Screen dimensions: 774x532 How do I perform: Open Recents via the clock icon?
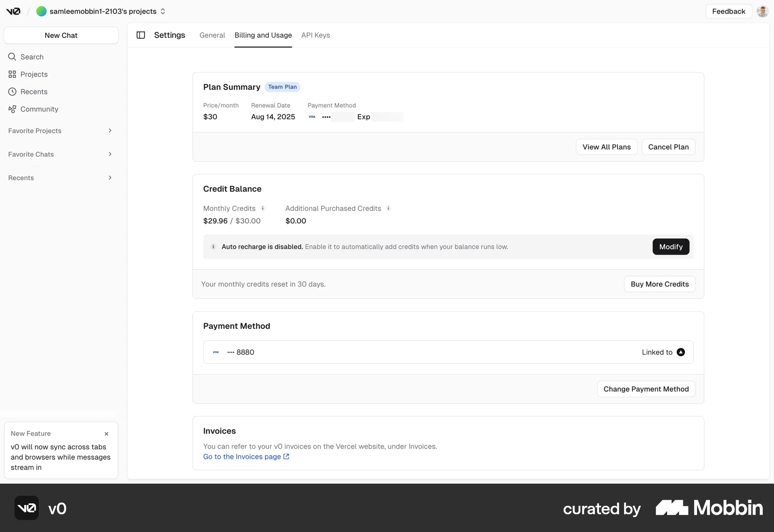[x=12, y=91]
